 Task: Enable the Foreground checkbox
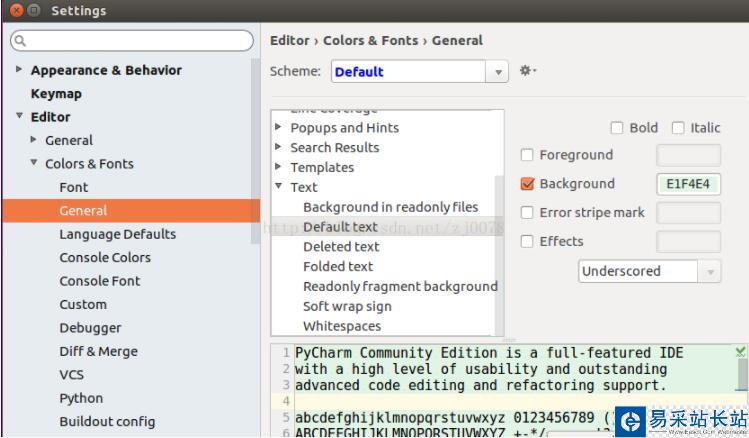click(528, 155)
